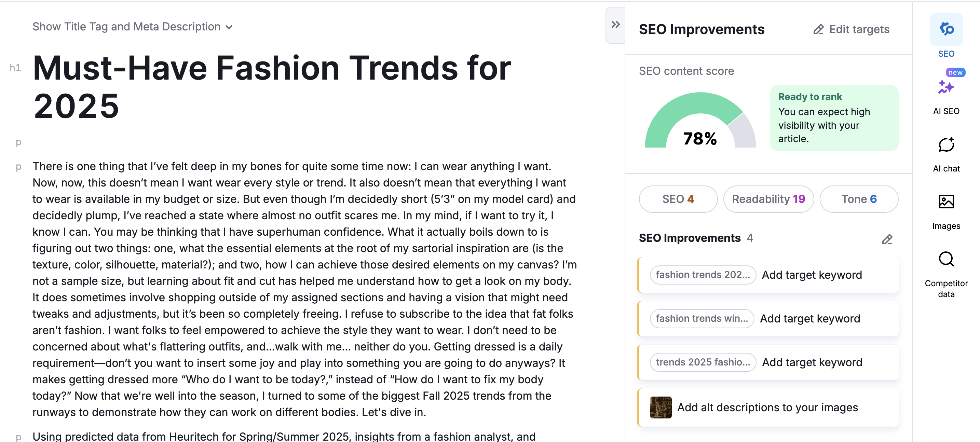Click the image thumbnail in alt descriptions card
This screenshot has width=980, height=442.
coord(661,408)
